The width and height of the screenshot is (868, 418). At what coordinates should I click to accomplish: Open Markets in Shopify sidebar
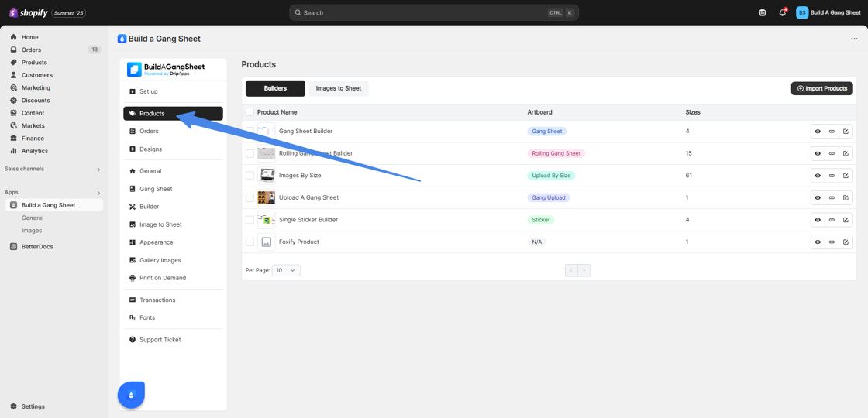pos(33,125)
